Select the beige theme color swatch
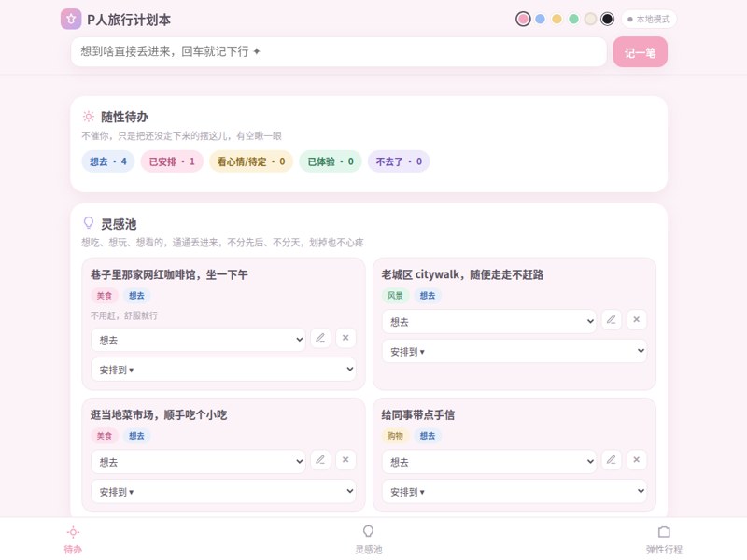The image size is (747, 560). [590, 19]
